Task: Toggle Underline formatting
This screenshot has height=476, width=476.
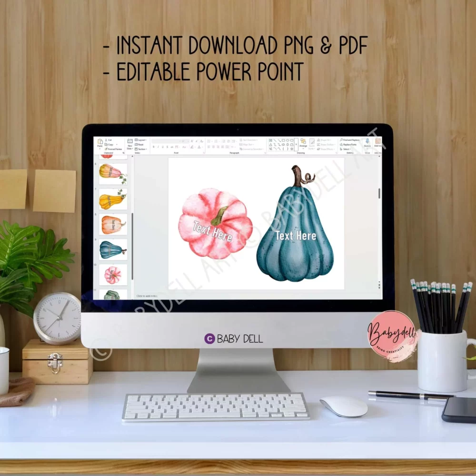Action: (x=163, y=147)
